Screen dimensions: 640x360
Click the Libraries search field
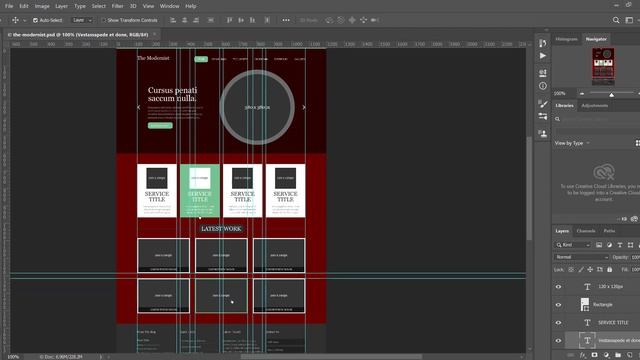597,119
